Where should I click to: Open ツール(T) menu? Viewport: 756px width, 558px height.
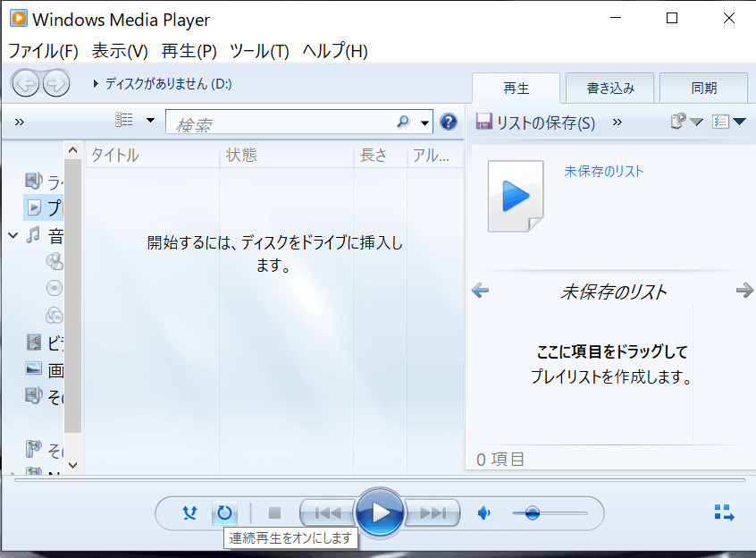coord(259,51)
